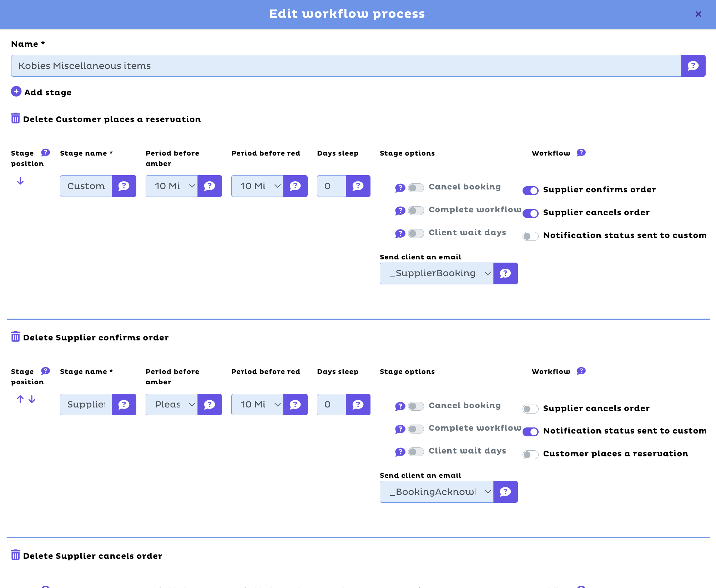Move the stage down using the down arrow

(20, 181)
